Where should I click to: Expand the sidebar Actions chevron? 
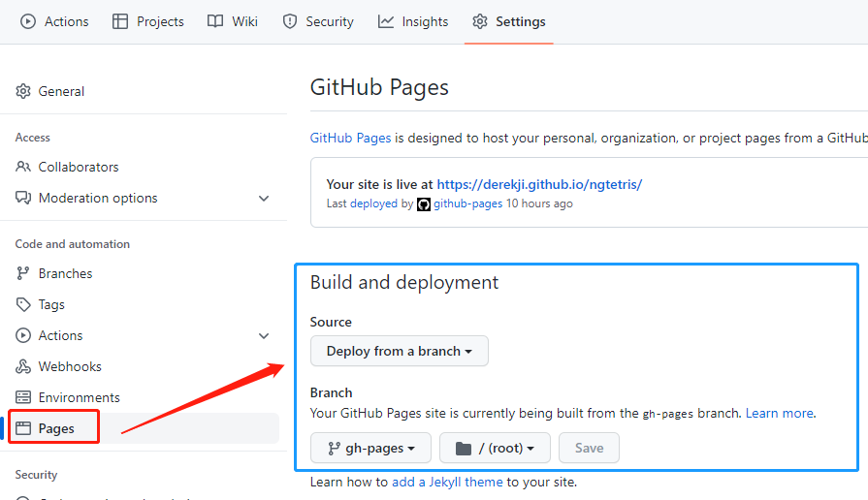pos(264,335)
